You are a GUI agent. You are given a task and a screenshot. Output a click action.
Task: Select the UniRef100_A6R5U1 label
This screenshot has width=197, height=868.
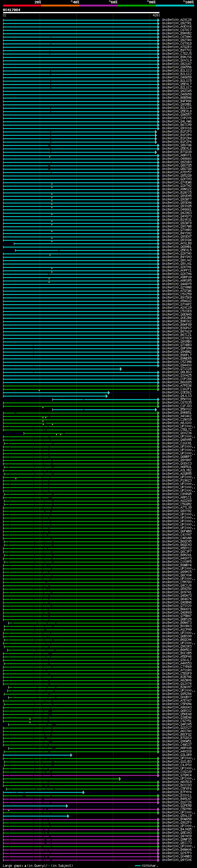pyautogui.click(x=176, y=467)
